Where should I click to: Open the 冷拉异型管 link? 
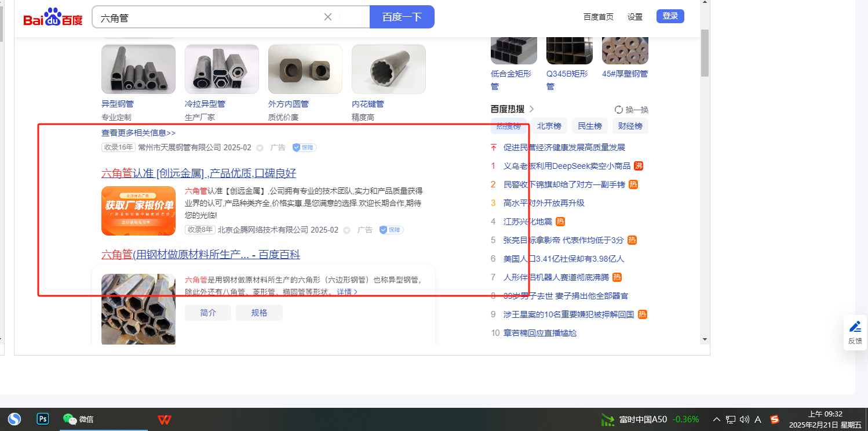(x=205, y=104)
